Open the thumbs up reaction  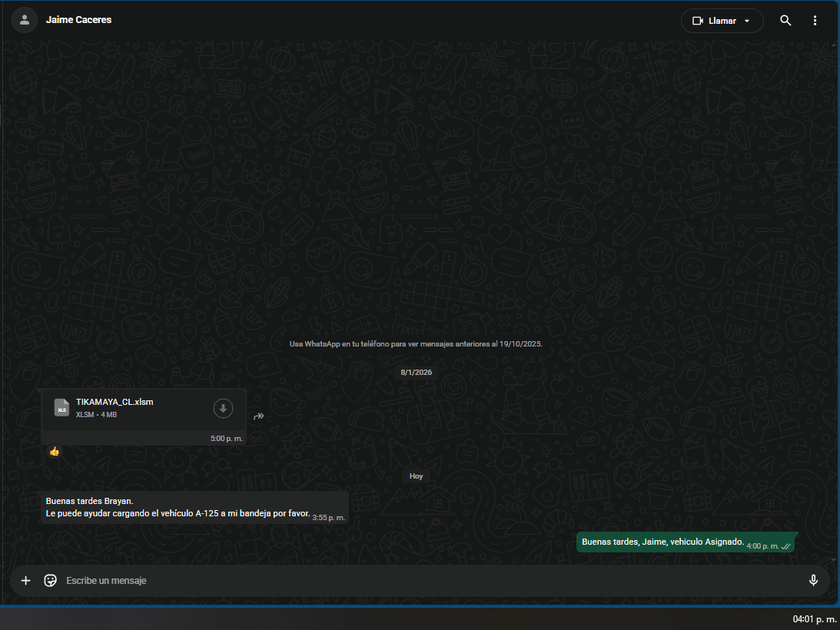[55, 452]
